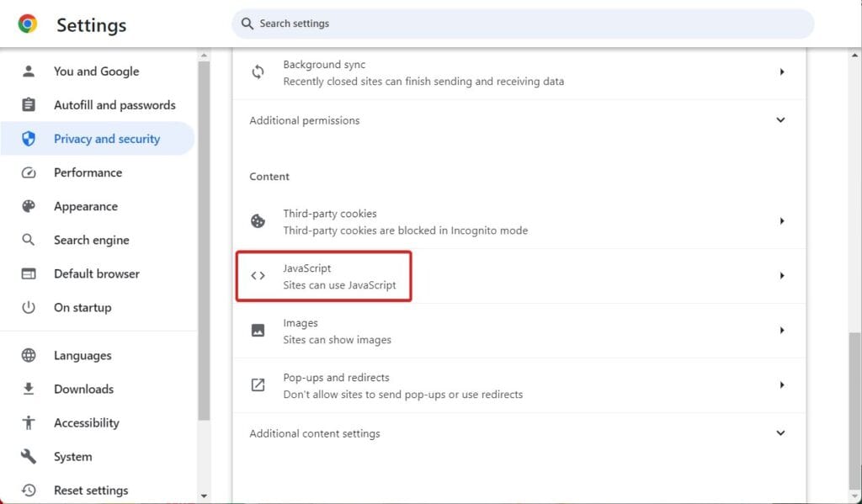Screen dimensions: 862x504
Task: Select Privacy and security in sidebar
Action: coord(97,139)
